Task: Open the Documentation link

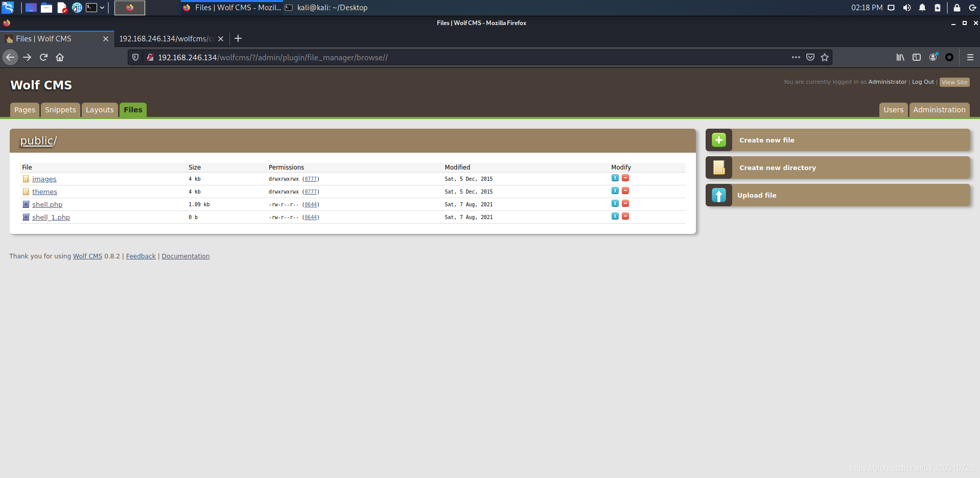Action: point(185,256)
